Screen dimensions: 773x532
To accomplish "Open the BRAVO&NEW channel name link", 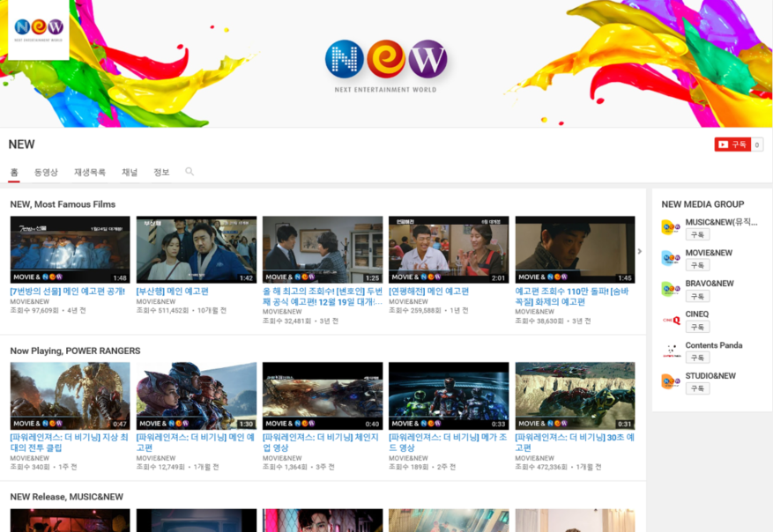I will pyautogui.click(x=710, y=284).
